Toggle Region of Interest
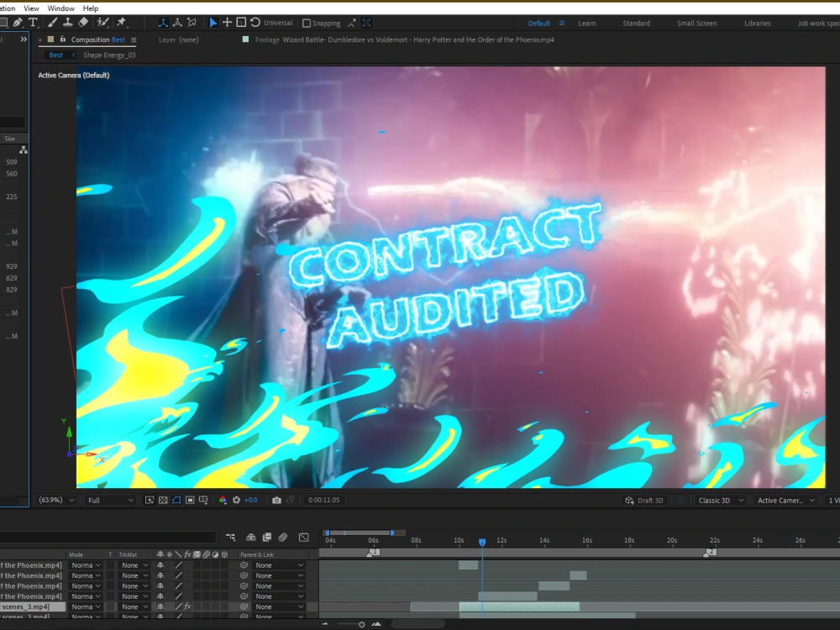 click(190, 500)
